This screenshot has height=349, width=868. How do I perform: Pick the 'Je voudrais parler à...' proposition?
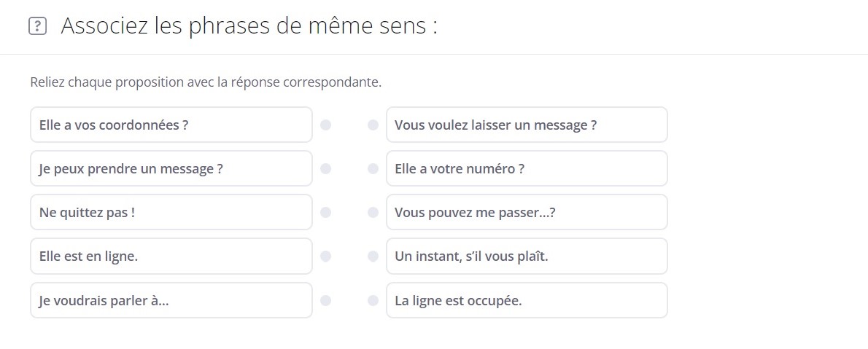(171, 299)
